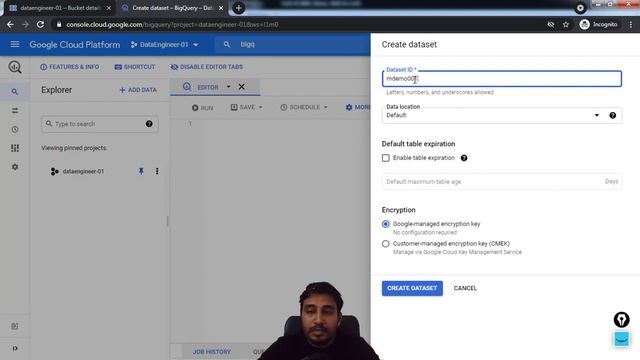
Task: Select the dataengineer-01 project in Explorer tree
Action: click(83, 171)
